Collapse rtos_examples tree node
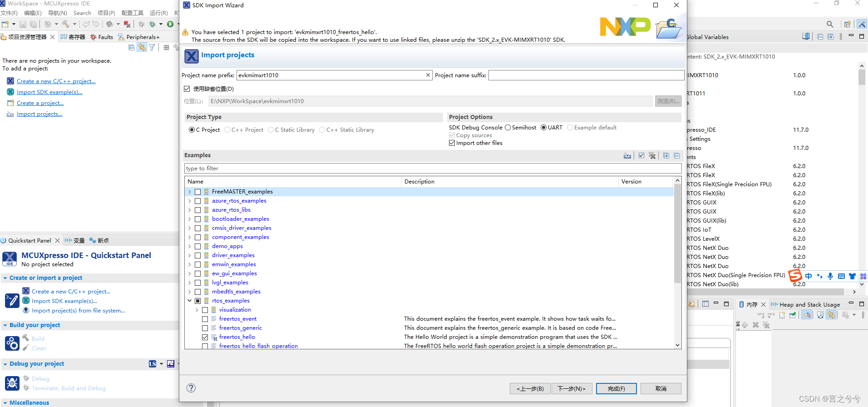Viewport: 868px width, 407px height. [189, 301]
